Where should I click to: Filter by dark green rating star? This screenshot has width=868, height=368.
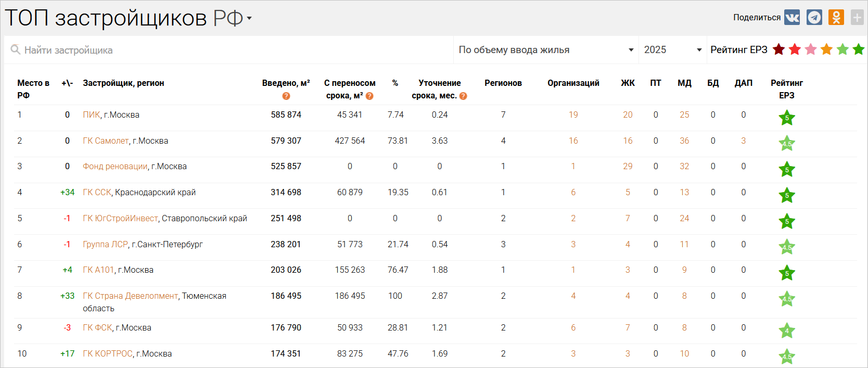tap(859, 49)
